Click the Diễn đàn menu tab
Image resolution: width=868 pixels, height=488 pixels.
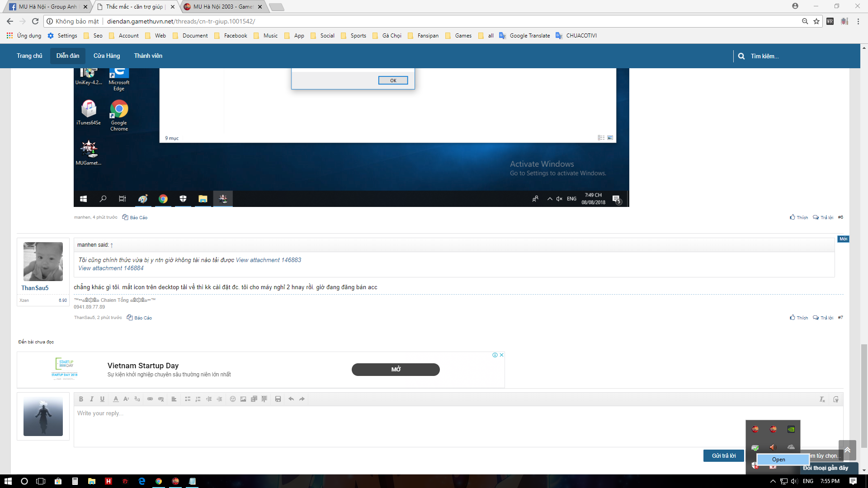point(68,56)
